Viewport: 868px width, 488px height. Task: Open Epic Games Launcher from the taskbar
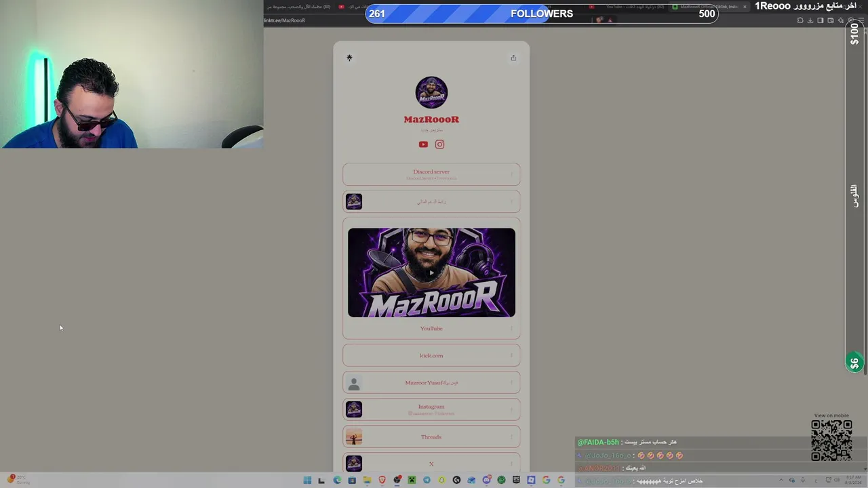coord(516,480)
